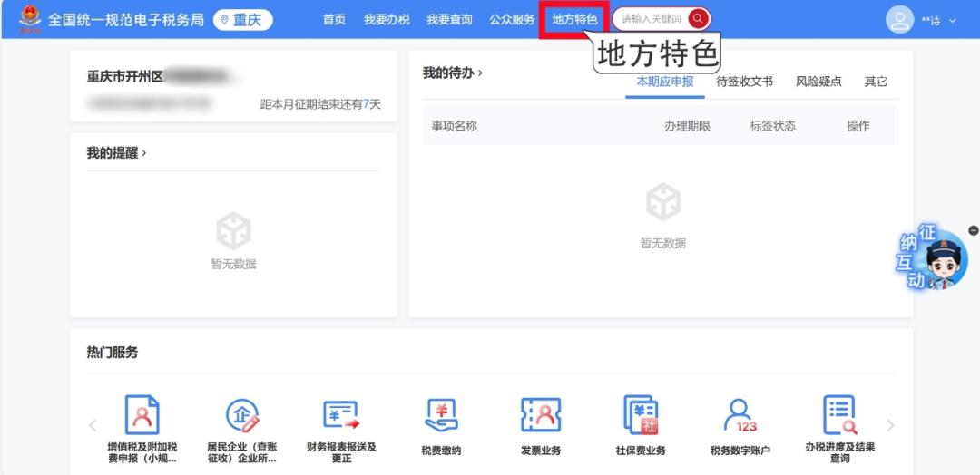
Task: Click the 热门服务 heading
Action: pyautogui.click(x=112, y=353)
